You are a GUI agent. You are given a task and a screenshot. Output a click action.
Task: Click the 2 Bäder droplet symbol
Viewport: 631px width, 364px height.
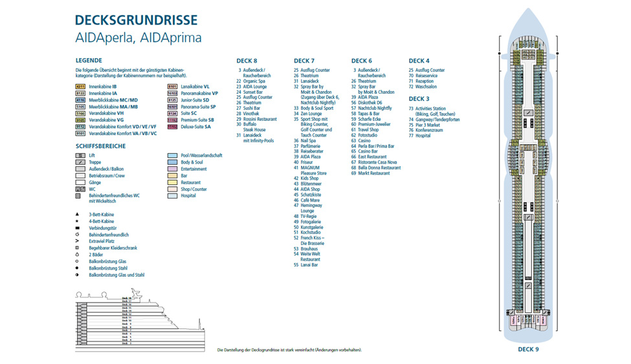coord(78,255)
